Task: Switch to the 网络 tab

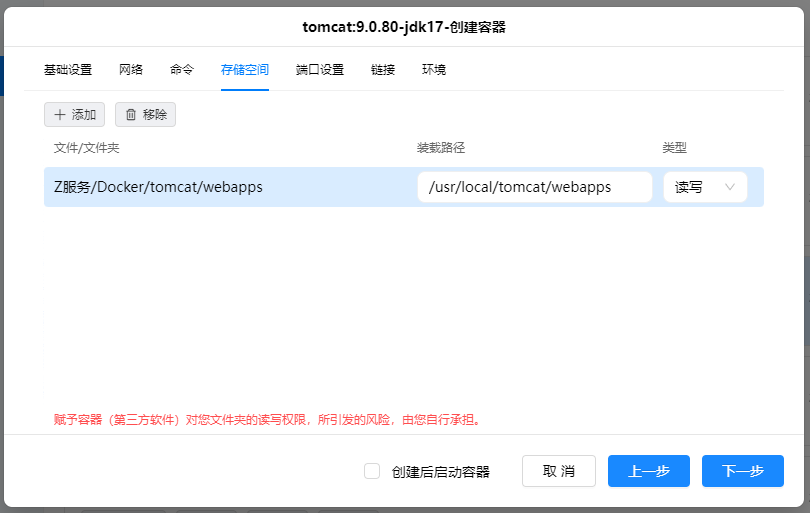Action: coord(131,70)
